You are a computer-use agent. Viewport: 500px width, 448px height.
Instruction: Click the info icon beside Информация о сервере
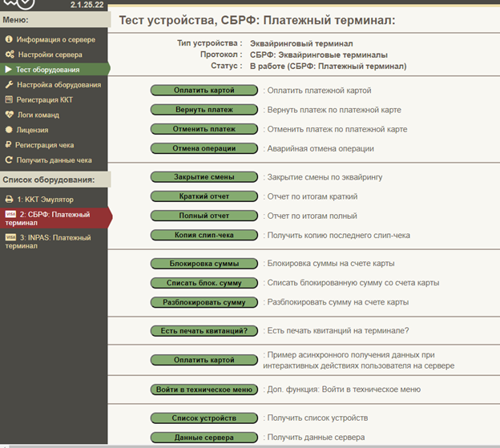coord(9,39)
